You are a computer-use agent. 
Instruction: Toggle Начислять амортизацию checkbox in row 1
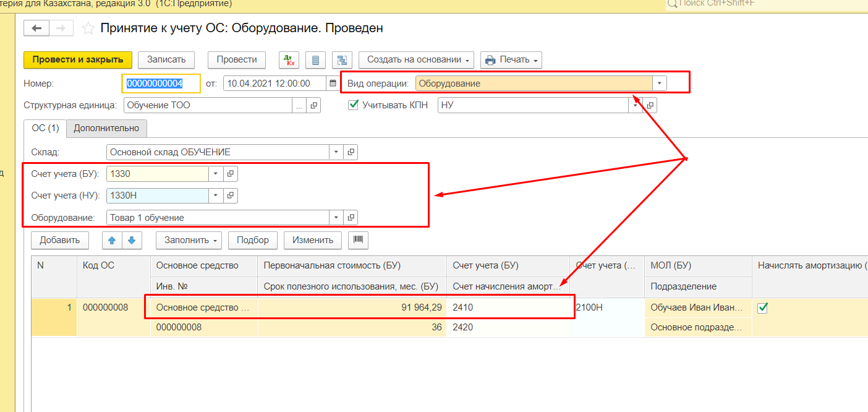coord(762,308)
